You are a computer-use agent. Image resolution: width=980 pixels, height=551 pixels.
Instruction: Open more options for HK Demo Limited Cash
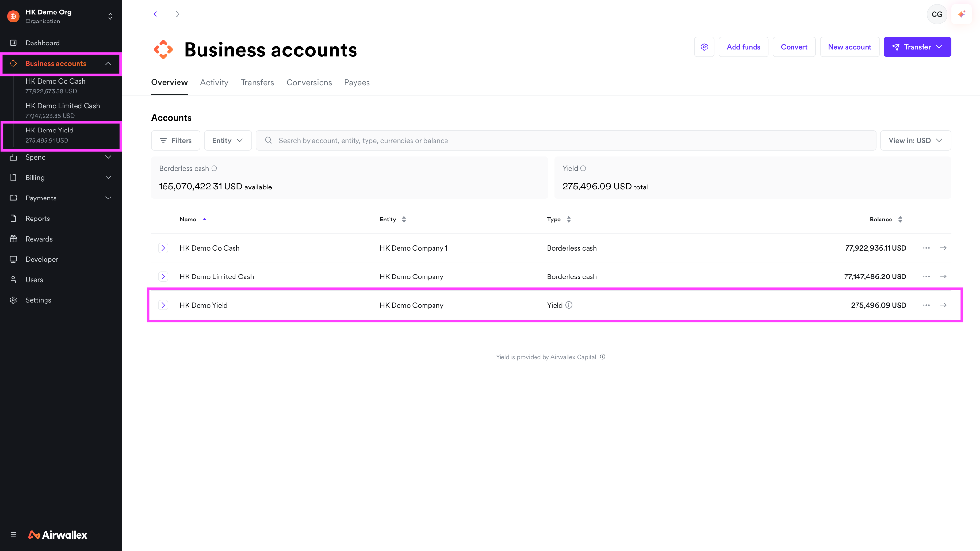tap(926, 276)
